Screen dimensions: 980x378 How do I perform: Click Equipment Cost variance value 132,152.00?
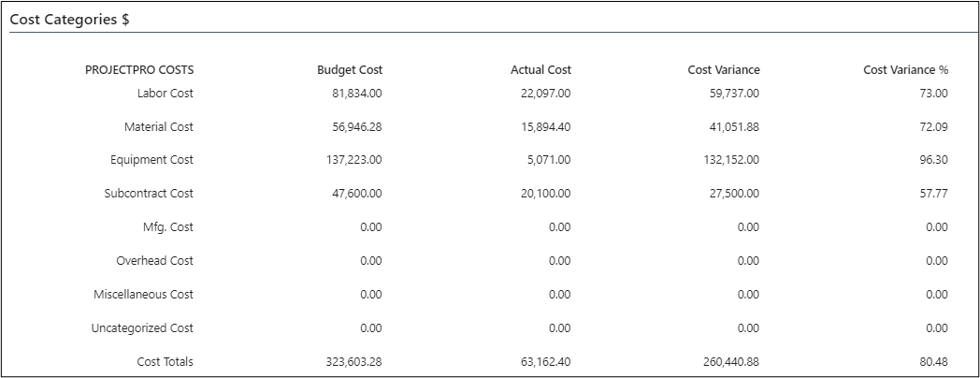point(728,160)
